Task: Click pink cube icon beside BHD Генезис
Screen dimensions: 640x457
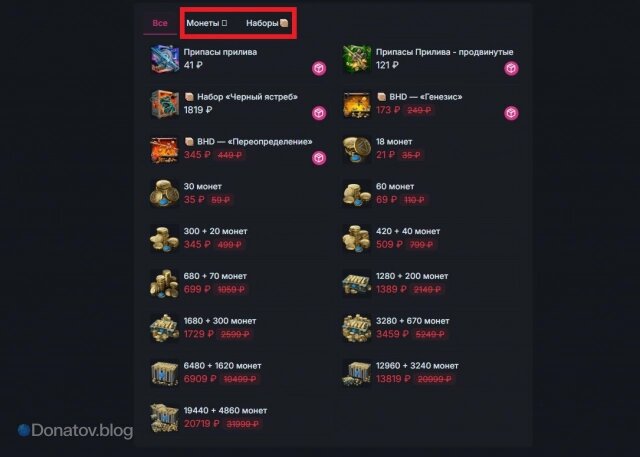Action: pyautogui.click(x=511, y=113)
